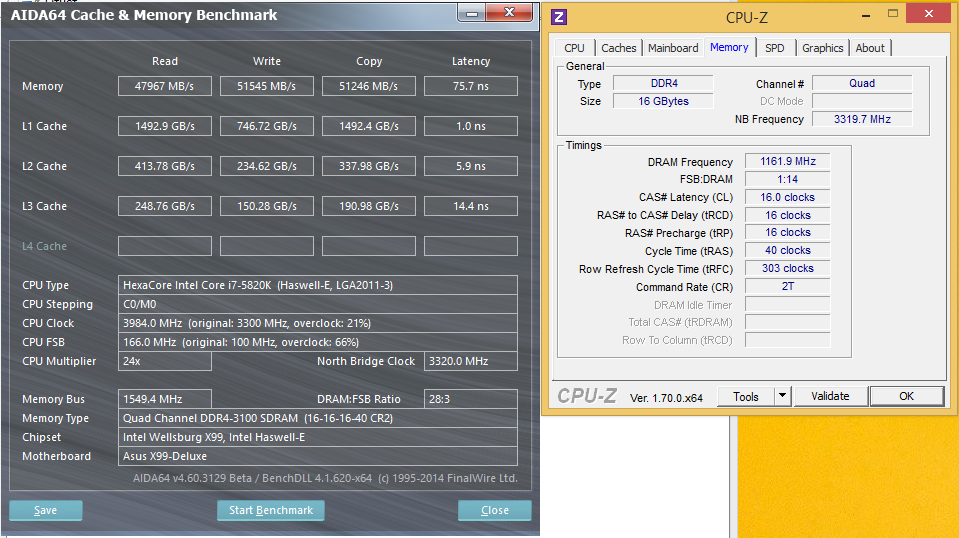The height and width of the screenshot is (538, 959).
Task: Click the Memory Bus value 1549.4 MHz
Action: tap(165, 399)
